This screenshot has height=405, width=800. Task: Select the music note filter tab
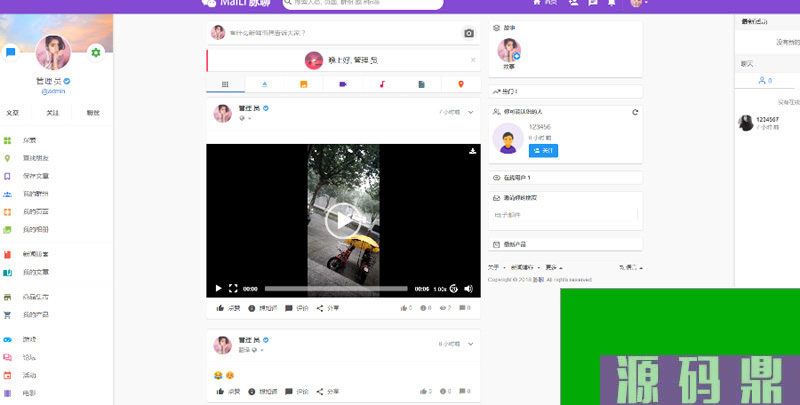tap(382, 84)
